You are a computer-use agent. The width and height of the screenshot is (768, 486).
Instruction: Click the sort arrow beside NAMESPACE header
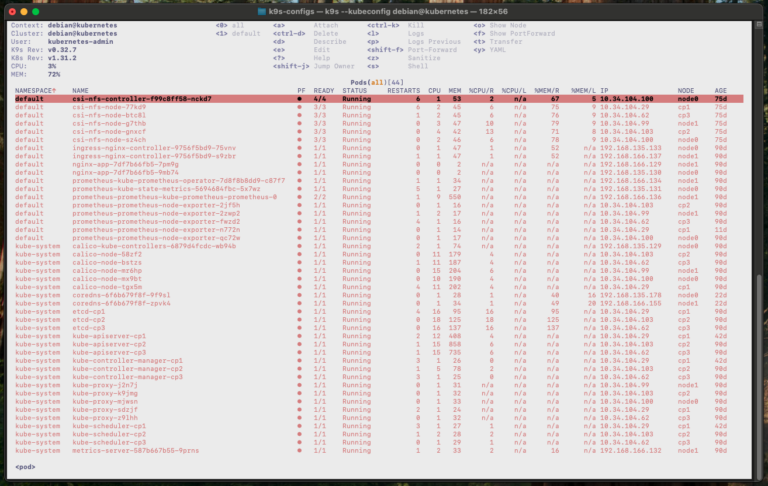tap(57, 91)
